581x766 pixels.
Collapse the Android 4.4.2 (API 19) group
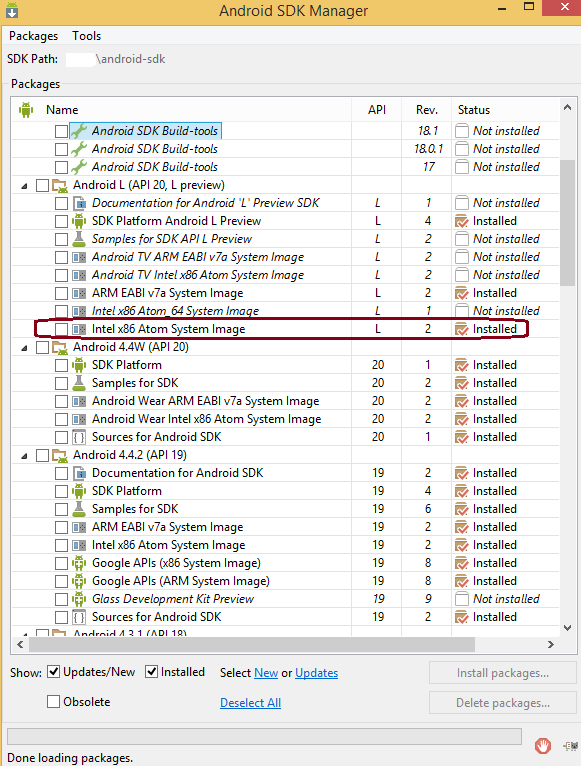coord(24,456)
